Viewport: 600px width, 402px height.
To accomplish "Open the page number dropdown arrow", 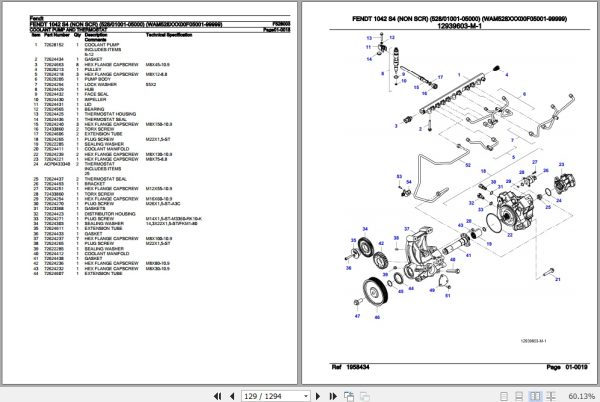I will 306,396.
